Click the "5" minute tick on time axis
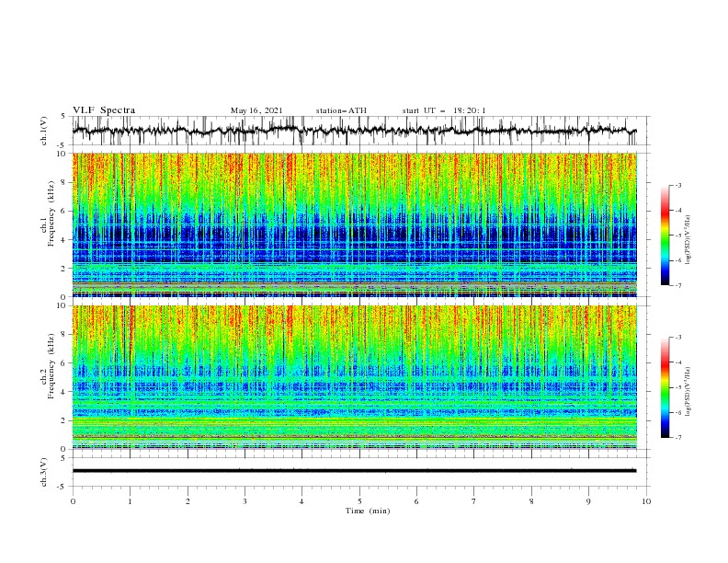 point(359,501)
